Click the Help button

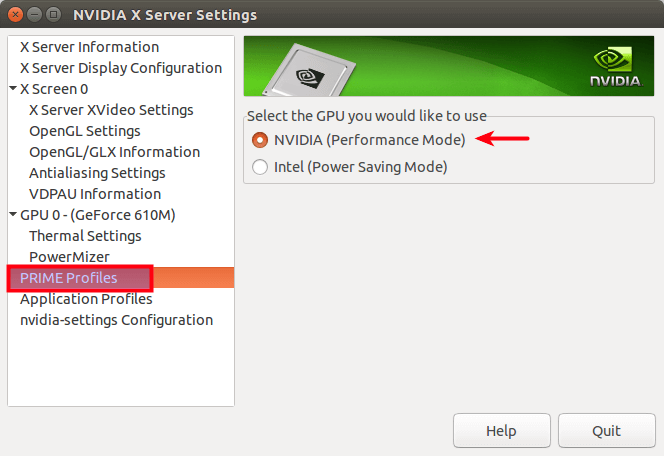tap(501, 431)
